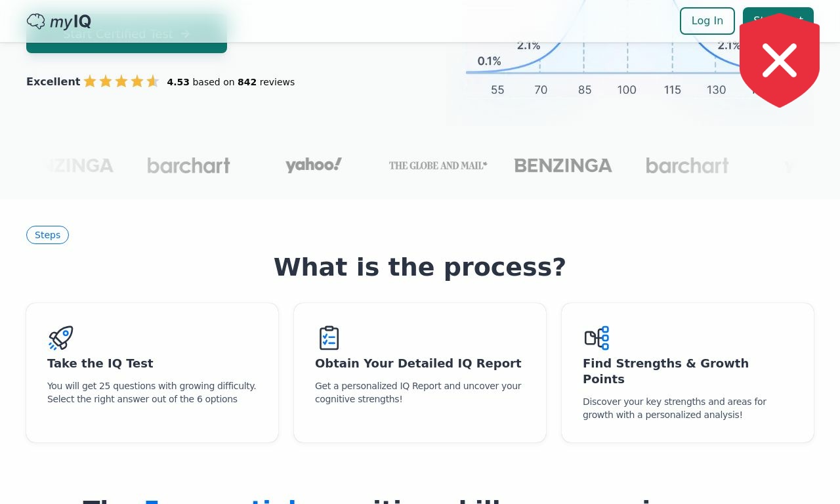
Task: Open the Log In button
Action: [x=707, y=21]
